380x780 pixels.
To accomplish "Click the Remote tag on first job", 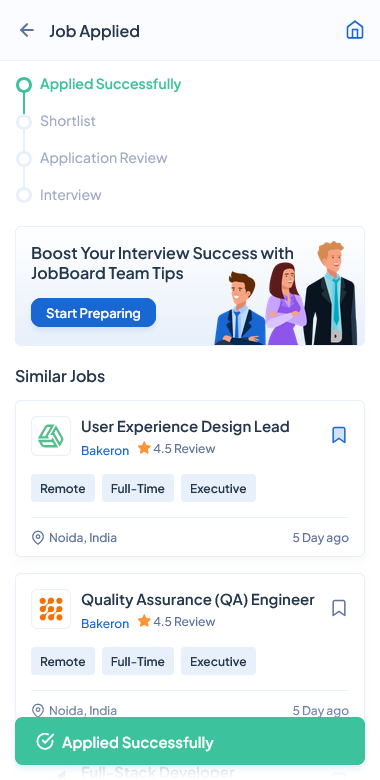I will tap(63, 488).
